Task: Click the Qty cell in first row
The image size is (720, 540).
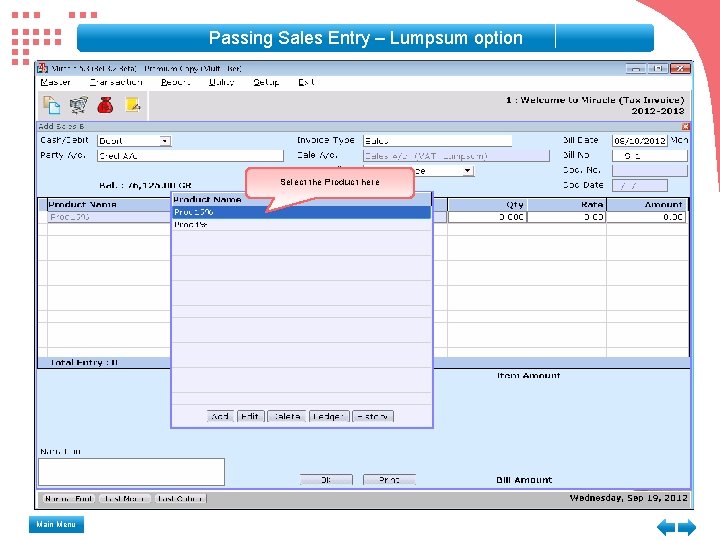Action: [487, 217]
